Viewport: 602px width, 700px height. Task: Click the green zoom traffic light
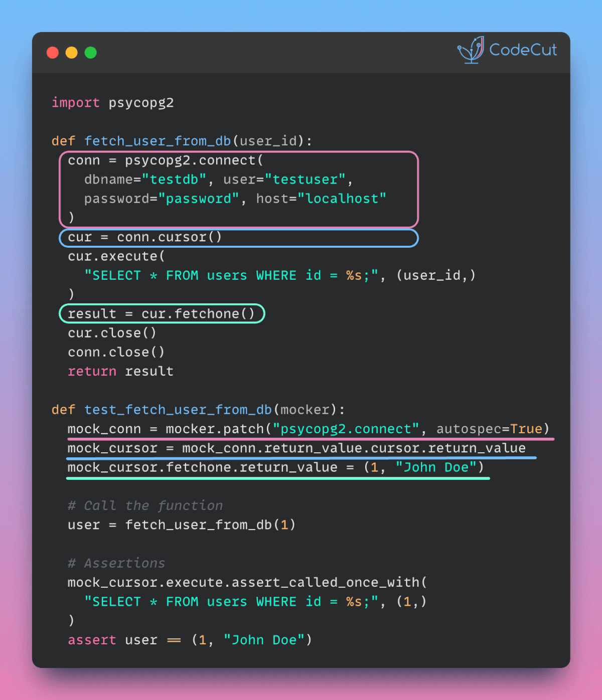(90, 52)
